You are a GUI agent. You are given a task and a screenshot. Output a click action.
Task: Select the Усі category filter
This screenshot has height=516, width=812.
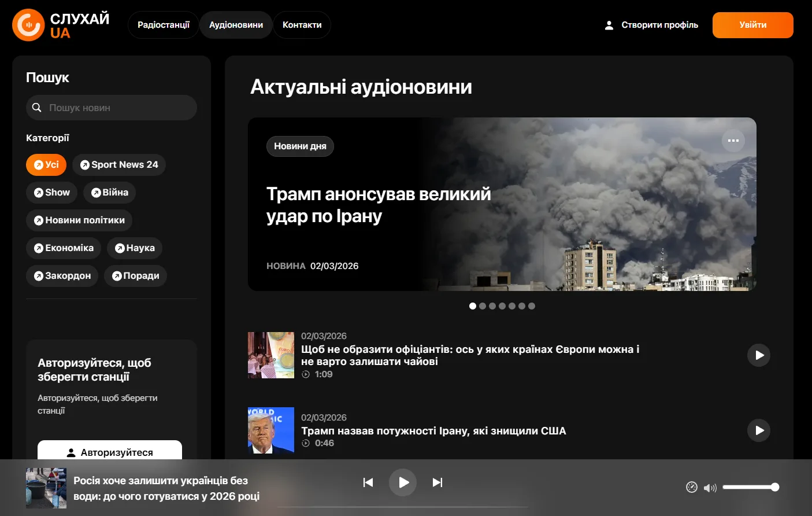[46, 165]
